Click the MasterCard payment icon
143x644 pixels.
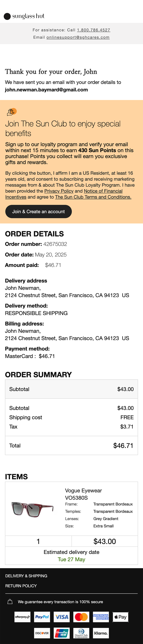coord(81,617)
